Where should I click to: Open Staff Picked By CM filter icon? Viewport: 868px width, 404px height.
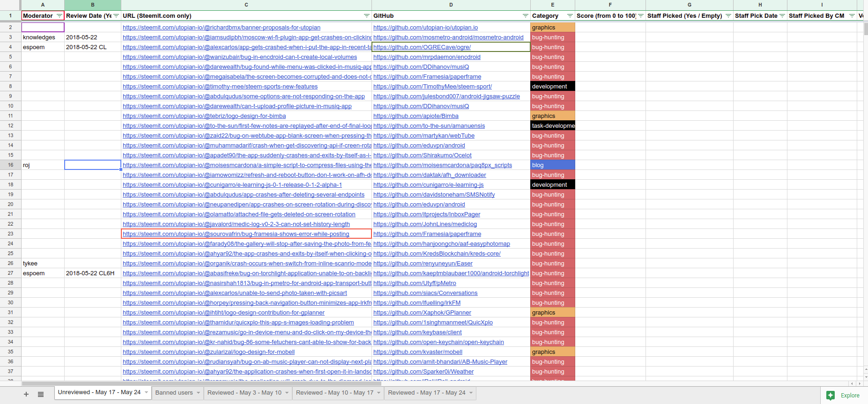852,16
